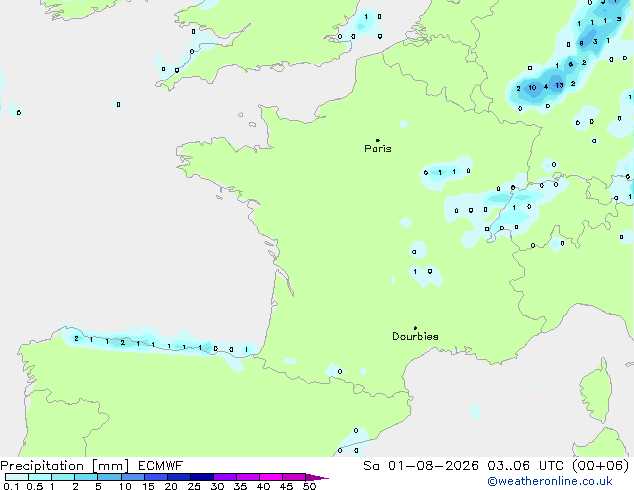
Task: Pick the legend swatch between 30 and 35
Action: point(225,477)
